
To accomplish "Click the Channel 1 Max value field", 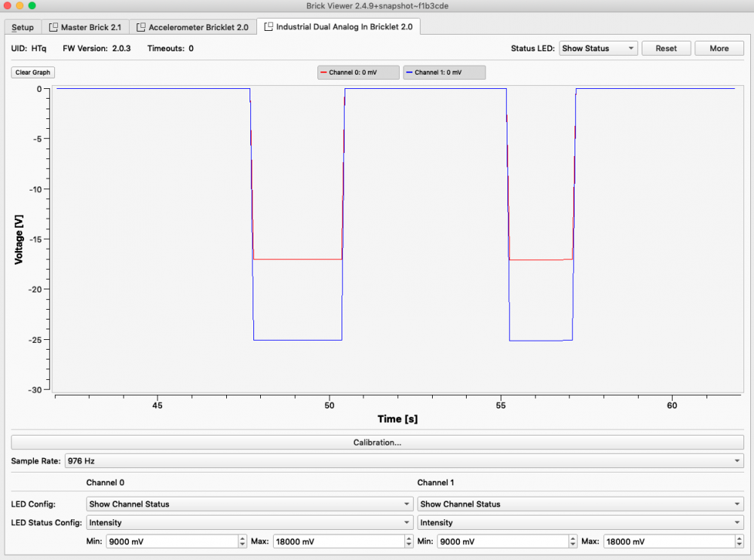I will click(x=667, y=541).
